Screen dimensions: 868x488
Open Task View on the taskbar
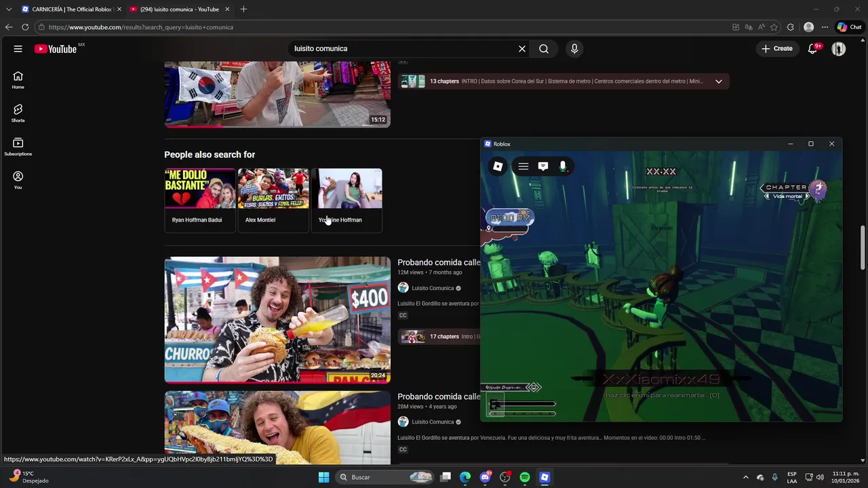446,477
